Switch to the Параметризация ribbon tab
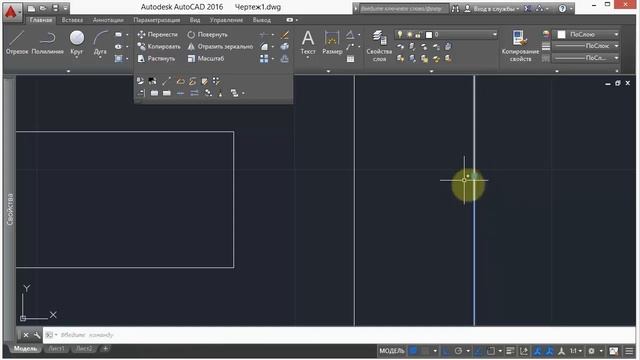The image size is (640, 360). pos(157,20)
